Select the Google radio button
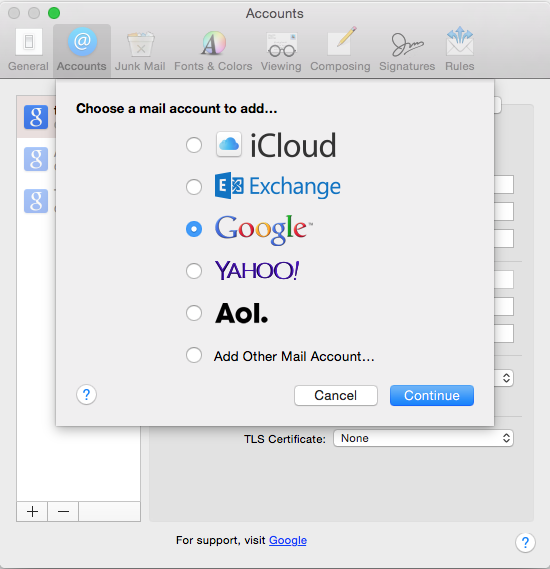Image resolution: width=550 pixels, height=569 pixels. pyautogui.click(x=194, y=229)
